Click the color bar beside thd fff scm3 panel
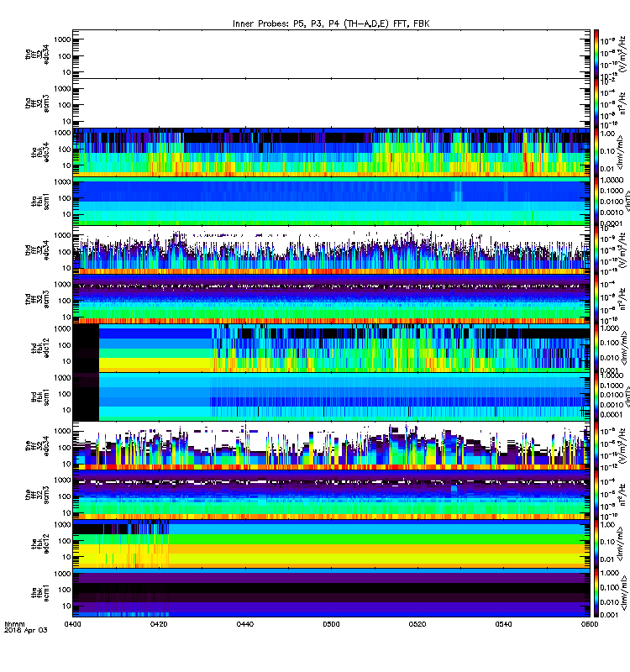This screenshot has height=672, width=630. [x=596, y=299]
